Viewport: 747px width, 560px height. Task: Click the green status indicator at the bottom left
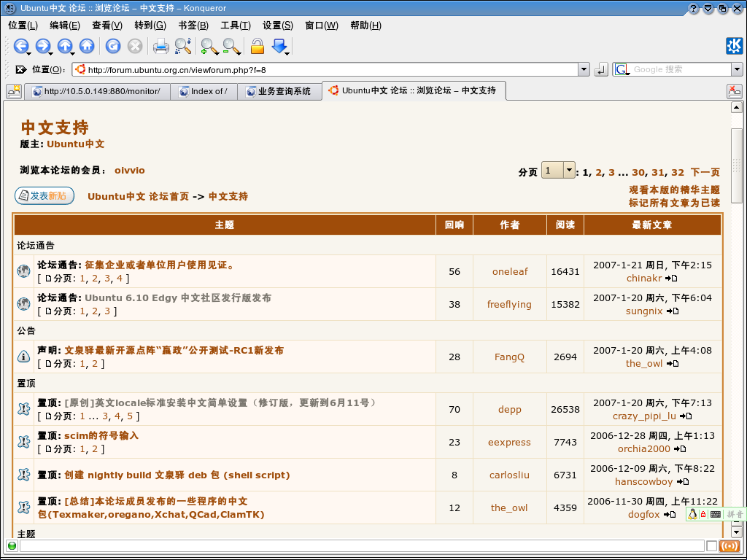pyautogui.click(x=12, y=546)
